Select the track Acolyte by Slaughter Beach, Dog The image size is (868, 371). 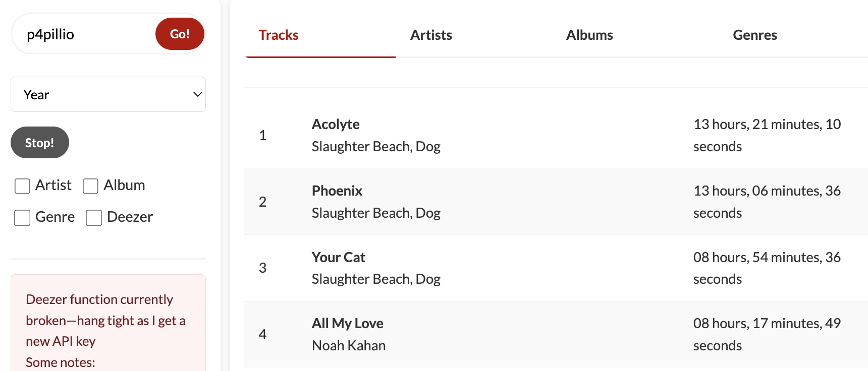(x=336, y=124)
